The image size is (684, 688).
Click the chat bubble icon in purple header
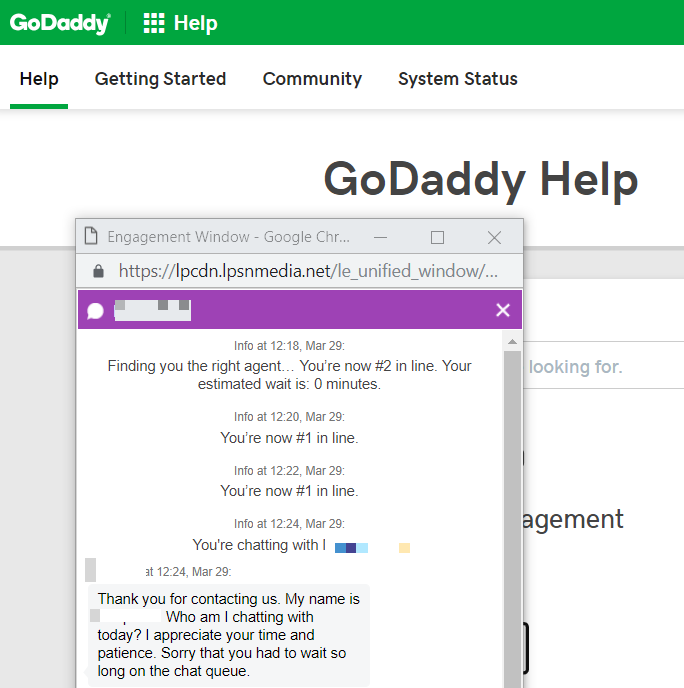[95, 311]
